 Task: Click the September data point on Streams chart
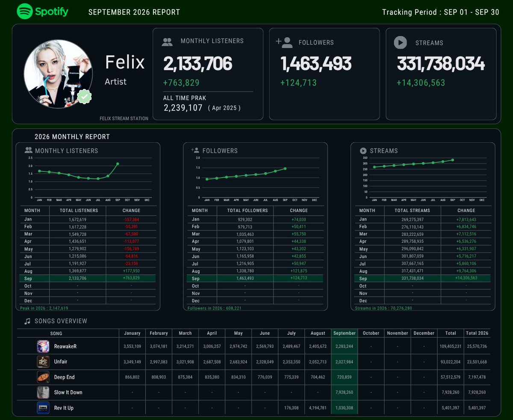point(453,160)
